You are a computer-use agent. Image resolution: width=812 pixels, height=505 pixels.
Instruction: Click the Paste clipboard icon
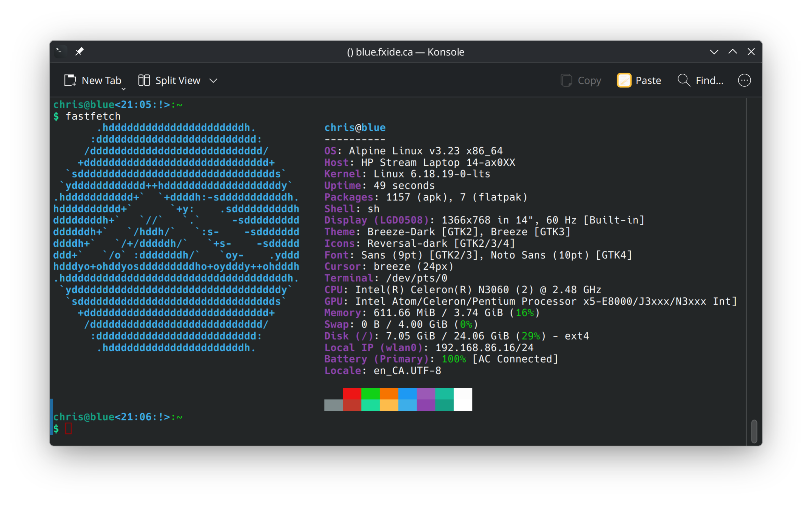point(624,81)
